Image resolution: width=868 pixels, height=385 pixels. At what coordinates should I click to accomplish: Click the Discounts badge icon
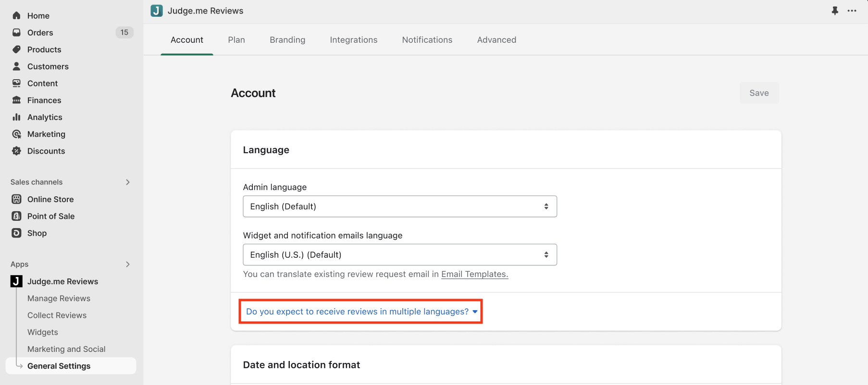[16, 151]
